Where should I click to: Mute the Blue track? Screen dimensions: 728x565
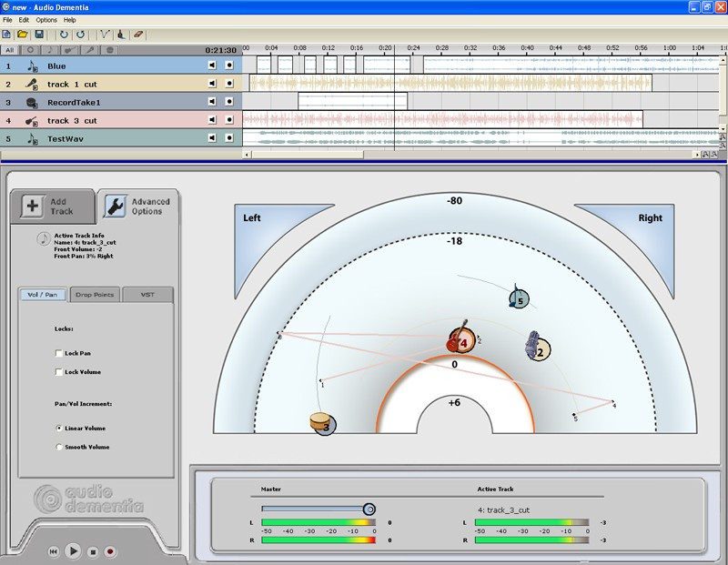click(212, 66)
